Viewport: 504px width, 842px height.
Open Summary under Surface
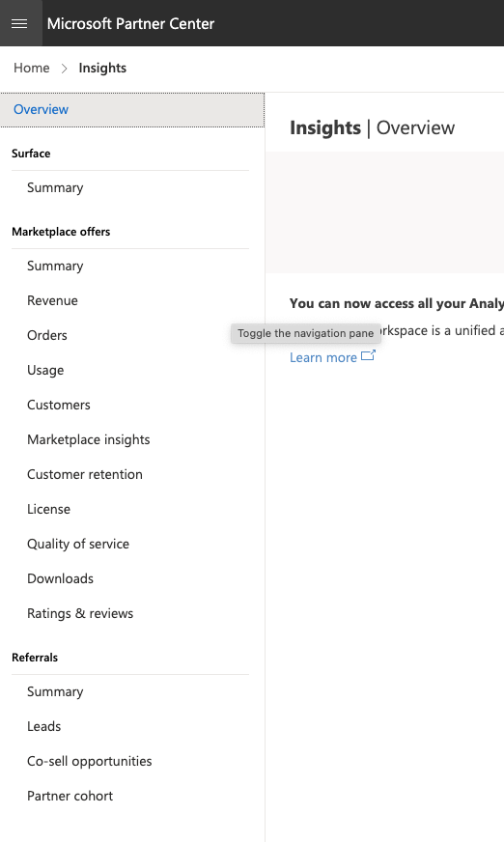(55, 187)
